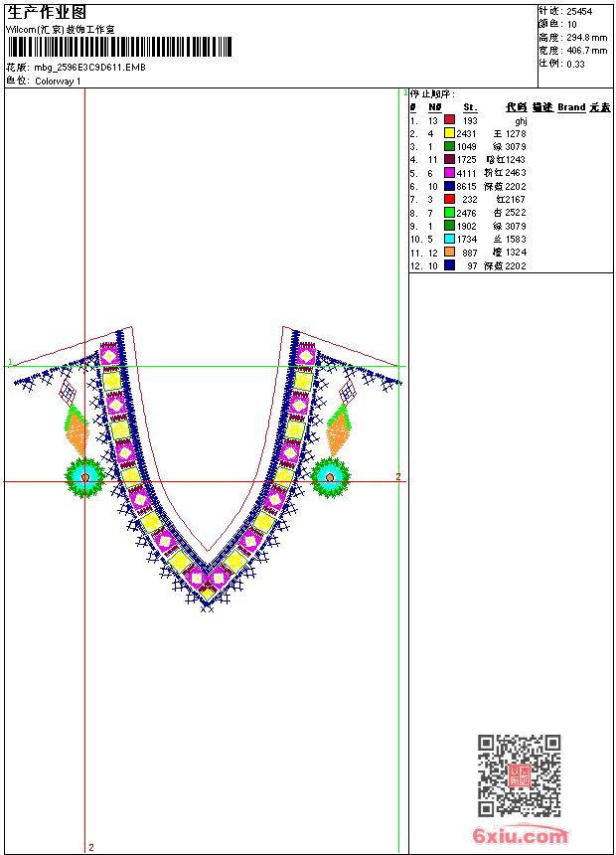Screen dimensions: 616x855
Task: Click the row 2 yellow color swatch
Action: tap(449, 132)
